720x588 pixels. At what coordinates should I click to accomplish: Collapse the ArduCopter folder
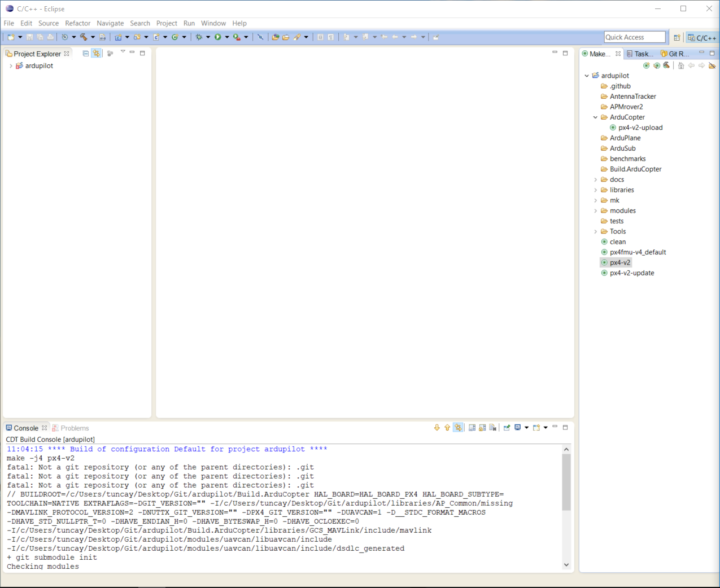pos(595,117)
